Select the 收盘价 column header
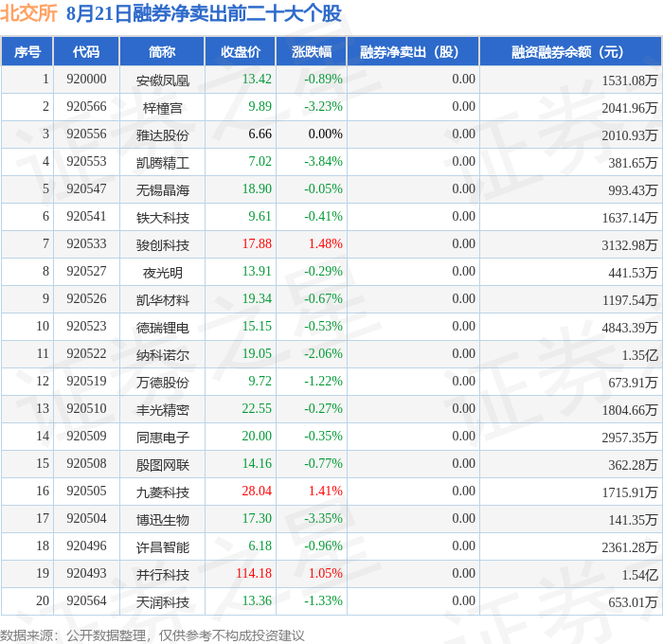The width and height of the screenshot is (663, 644). (x=241, y=51)
